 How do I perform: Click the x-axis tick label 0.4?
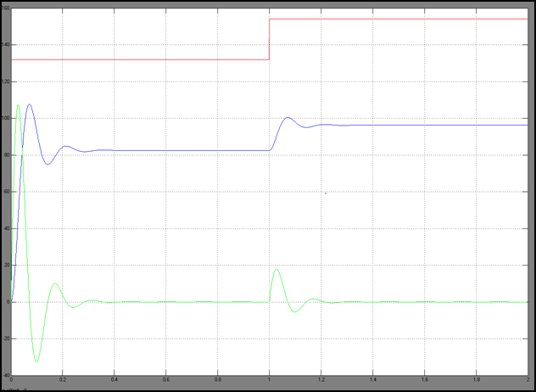point(114,380)
